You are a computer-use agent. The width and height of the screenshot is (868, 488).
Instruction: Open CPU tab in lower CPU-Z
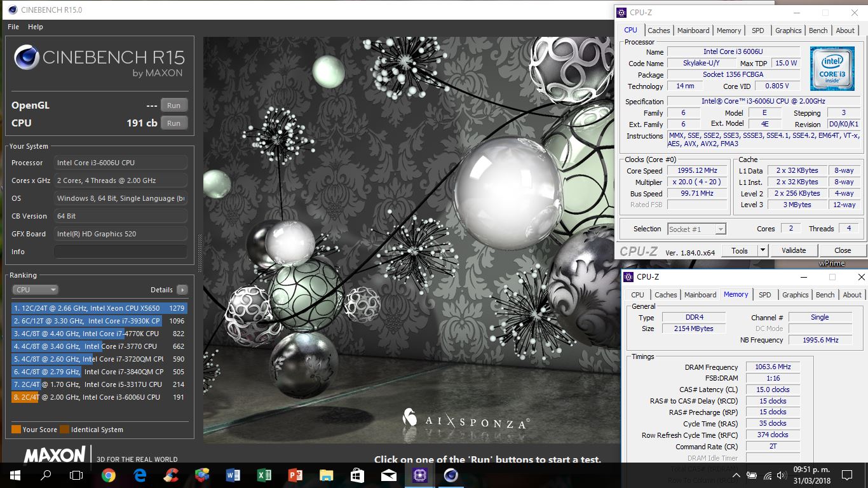click(x=637, y=295)
